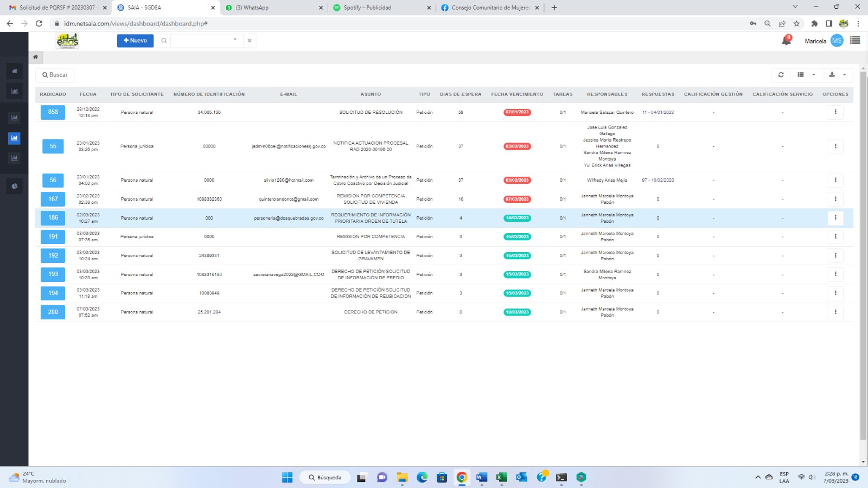Click due date badge 18/03/2023
Viewport: 868px width, 488px height.
click(x=517, y=312)
